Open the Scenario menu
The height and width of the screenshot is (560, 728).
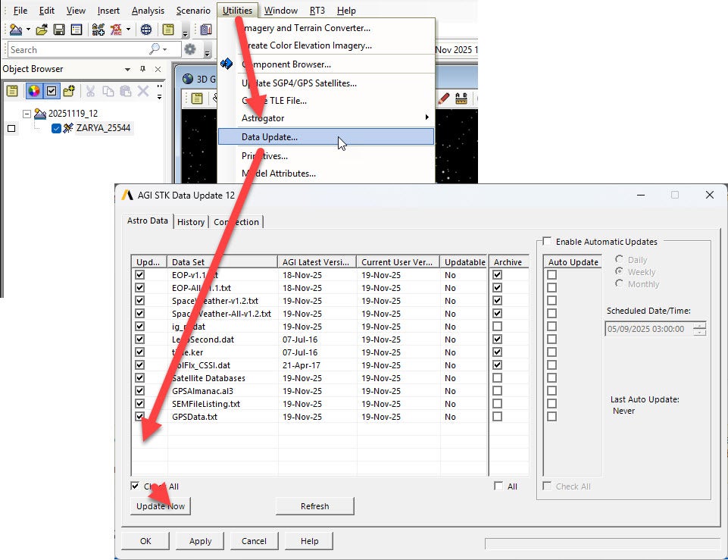coord(193,10)
